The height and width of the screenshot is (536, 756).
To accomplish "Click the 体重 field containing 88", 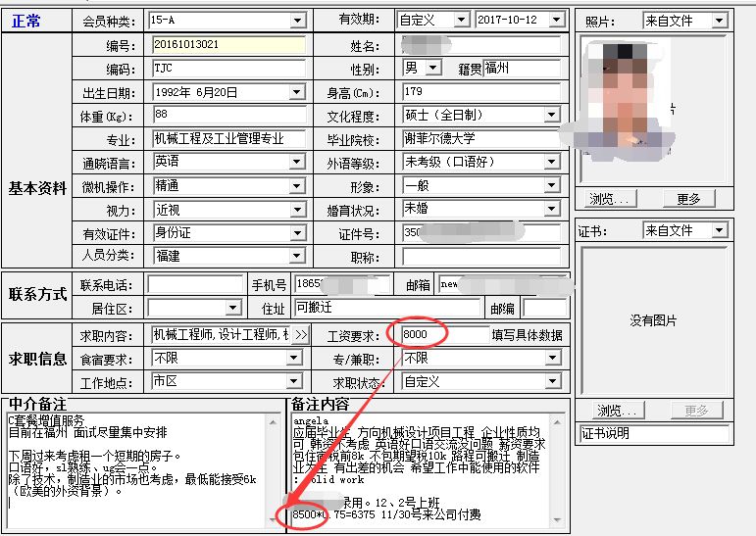I will coord(228,115).
